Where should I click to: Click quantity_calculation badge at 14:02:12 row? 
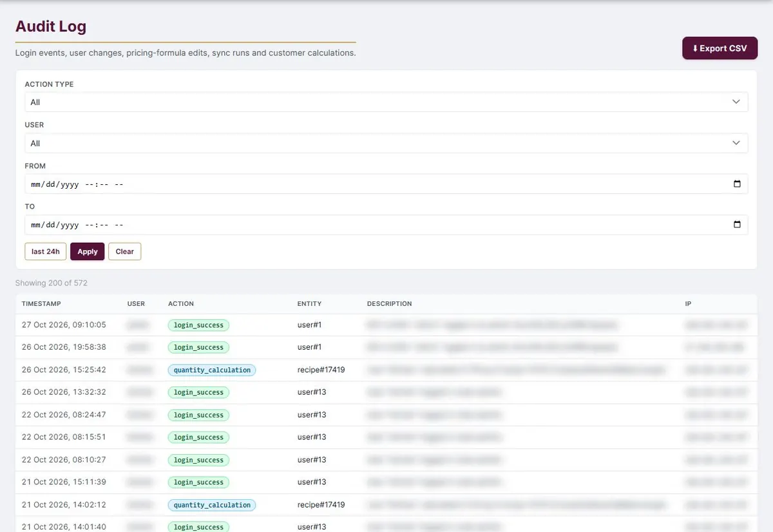tap(212, 505)
